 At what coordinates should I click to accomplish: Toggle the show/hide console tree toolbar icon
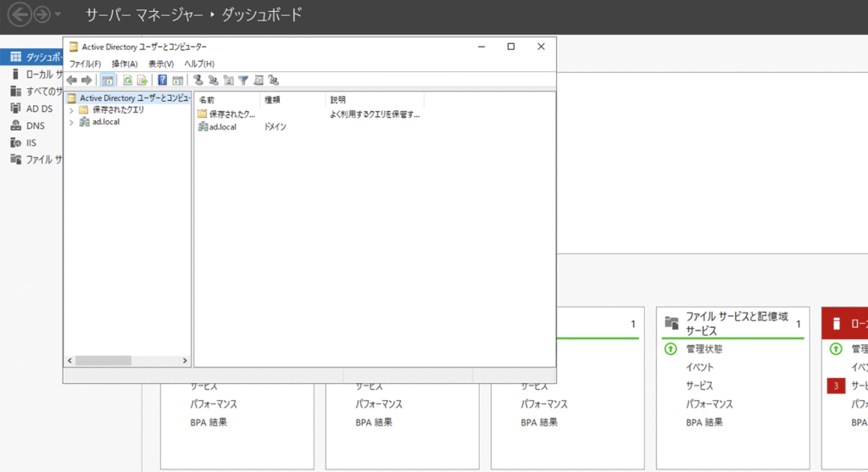(x=108, y=81)
